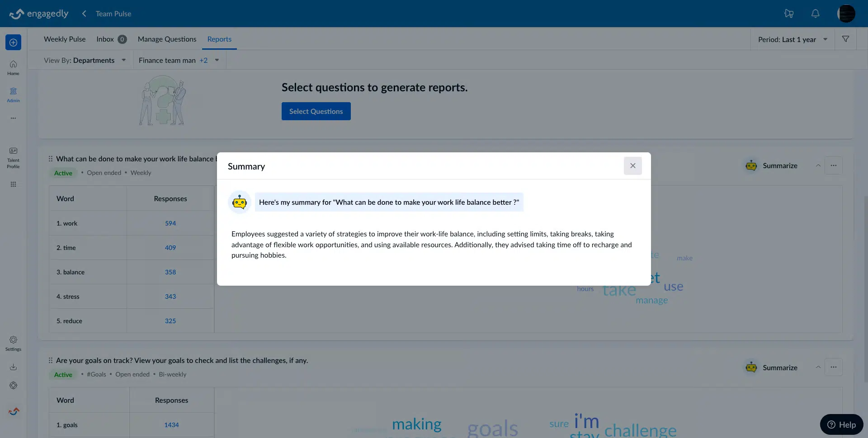Collapse the goals on track question card
This screenshot has height=438, width=868.
coord(818,367)
